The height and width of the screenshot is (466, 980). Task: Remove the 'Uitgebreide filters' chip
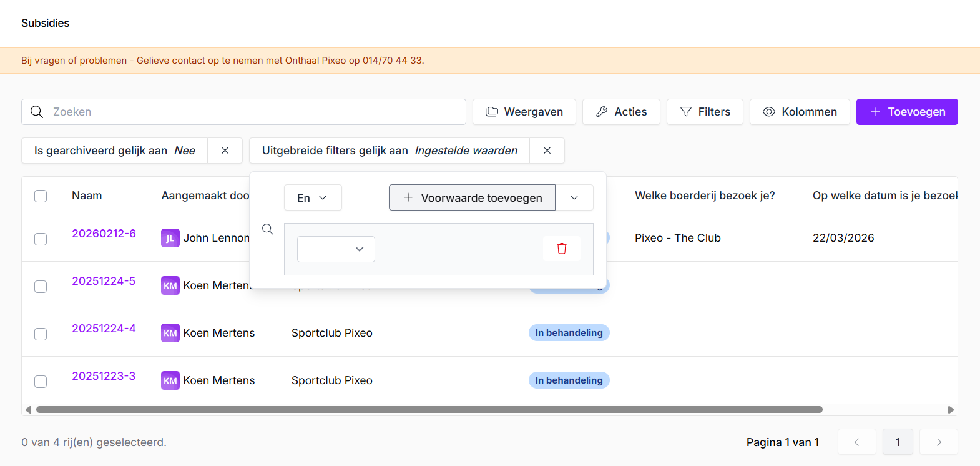(x=547, y=151)
